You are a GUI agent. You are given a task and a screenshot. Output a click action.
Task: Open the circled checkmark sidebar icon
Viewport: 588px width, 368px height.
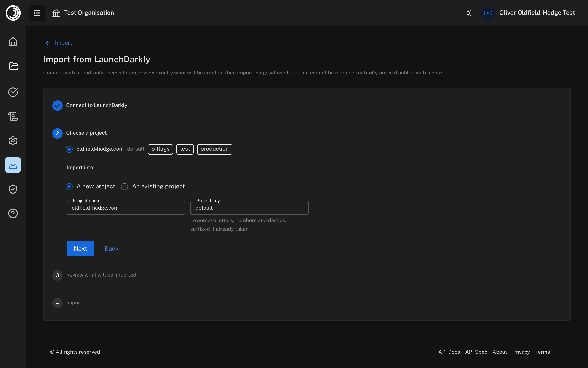click(x=13, y=92)
